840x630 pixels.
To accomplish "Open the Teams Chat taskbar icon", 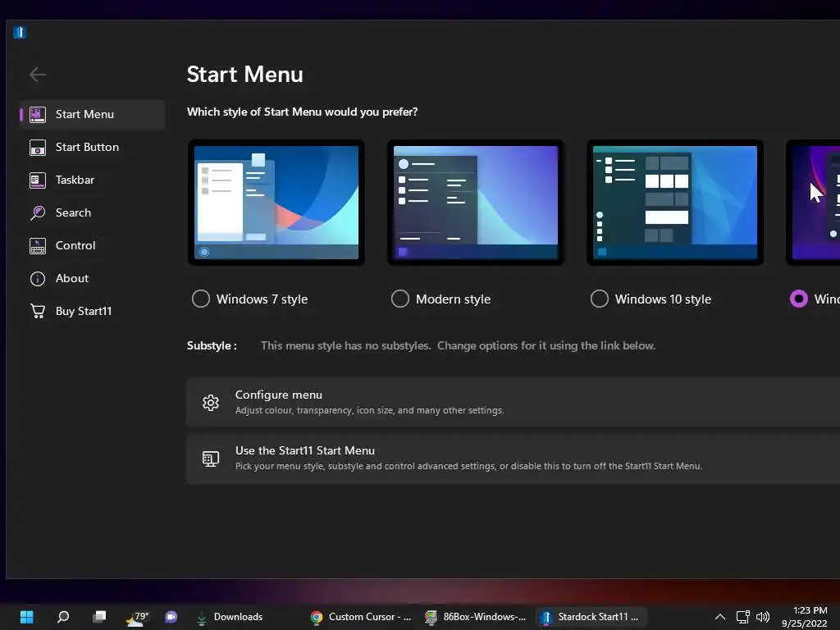I will click(171, 617).
